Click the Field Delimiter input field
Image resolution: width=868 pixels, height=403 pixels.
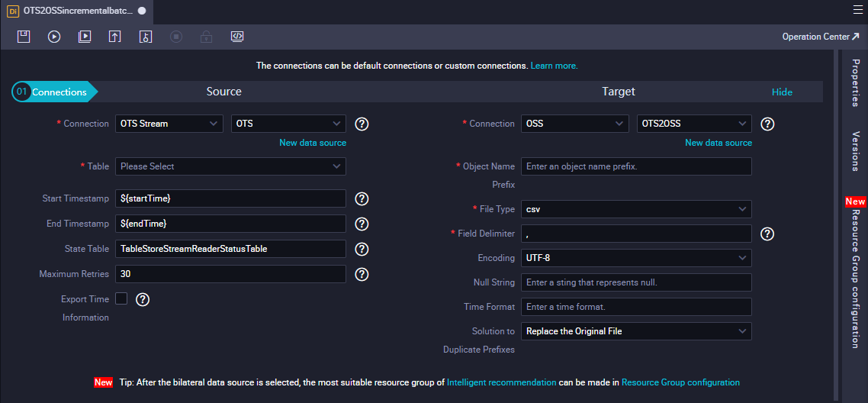click(636, 234)
